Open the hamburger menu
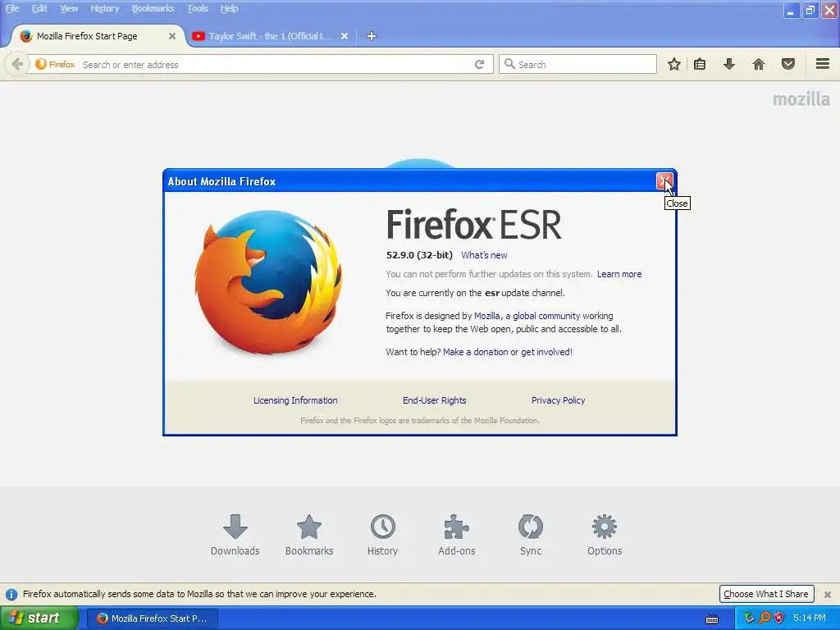The height and width of the screenshot is (630, 840). click(823, 64)
